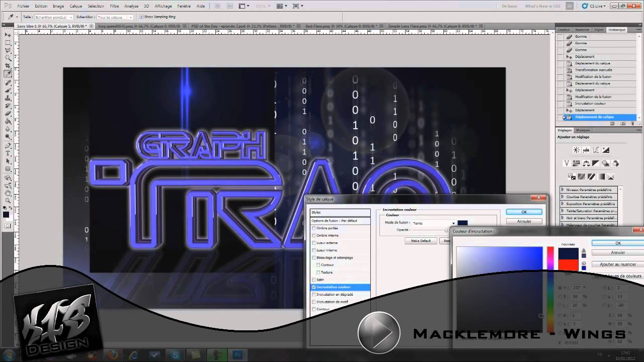
Task: Select the Blur tool
Action: click(8, 130)
